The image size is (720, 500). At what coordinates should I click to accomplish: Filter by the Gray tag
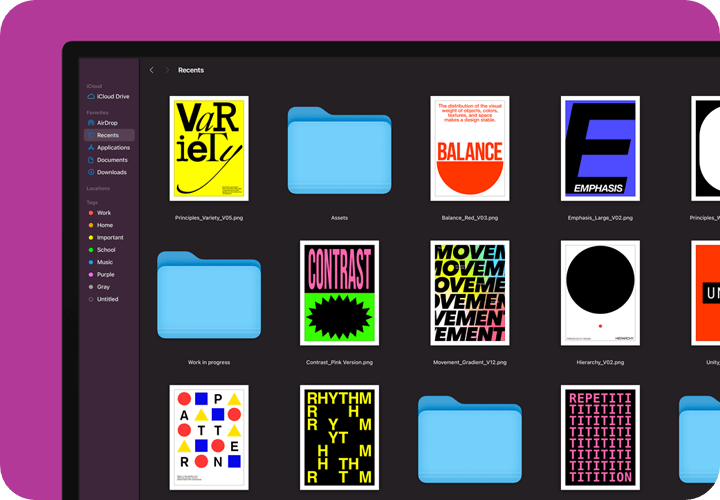click(x=99, y=287)
